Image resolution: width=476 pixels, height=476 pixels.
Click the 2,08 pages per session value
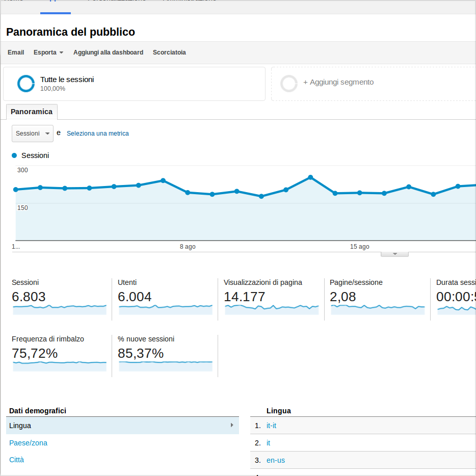343,297
